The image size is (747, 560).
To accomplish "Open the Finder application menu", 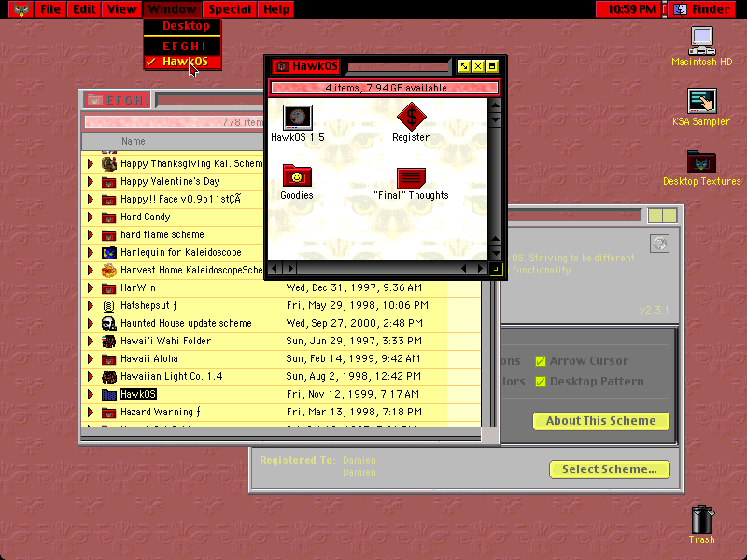I will click(x=704, y=9).
